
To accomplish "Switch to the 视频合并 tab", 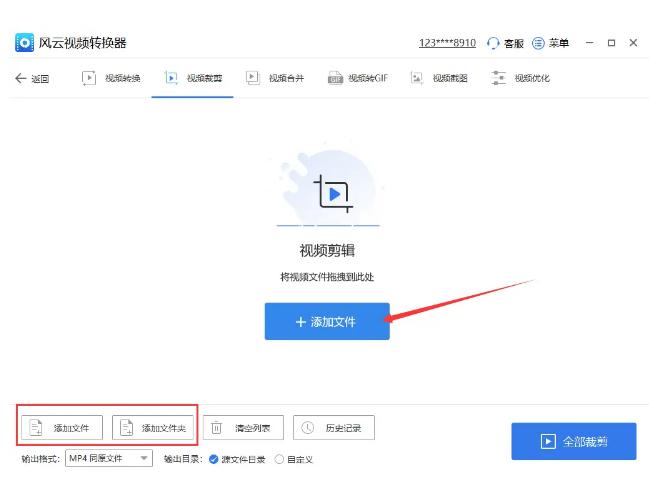I will click(x=274, y=78).
